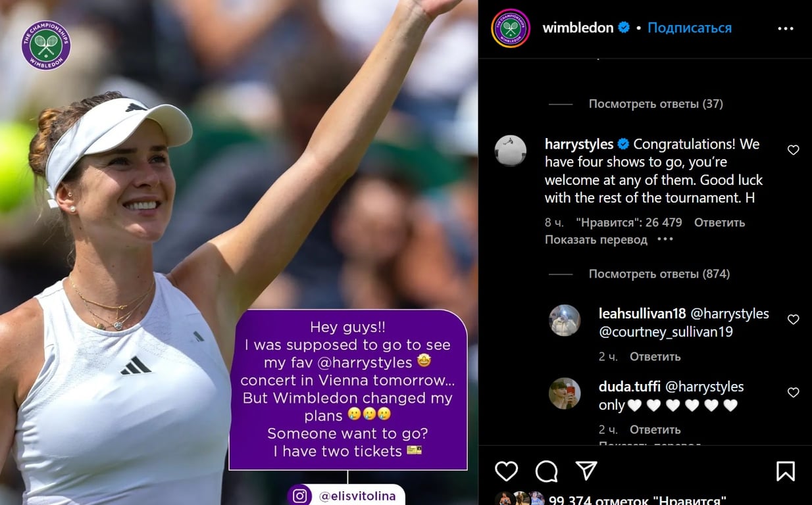Open Wimbledon profile avatar in header
The image size is (812, 505).
(511, 28)
